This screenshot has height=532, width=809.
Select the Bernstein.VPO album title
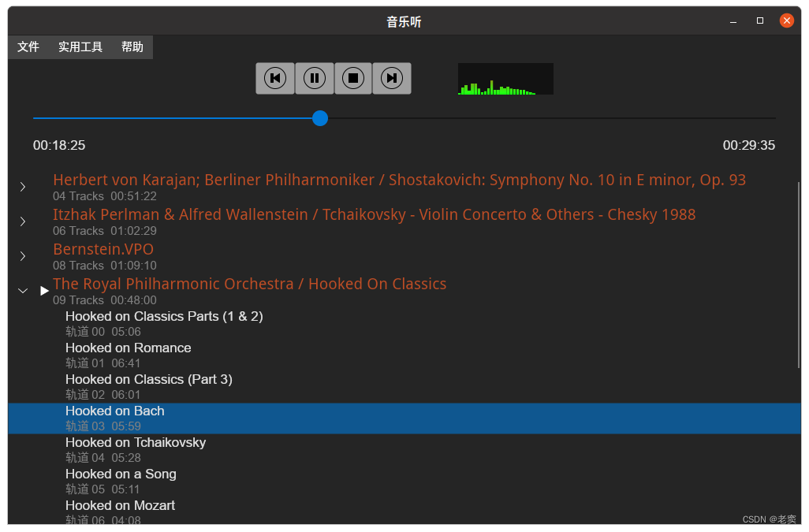pos(103,249)
